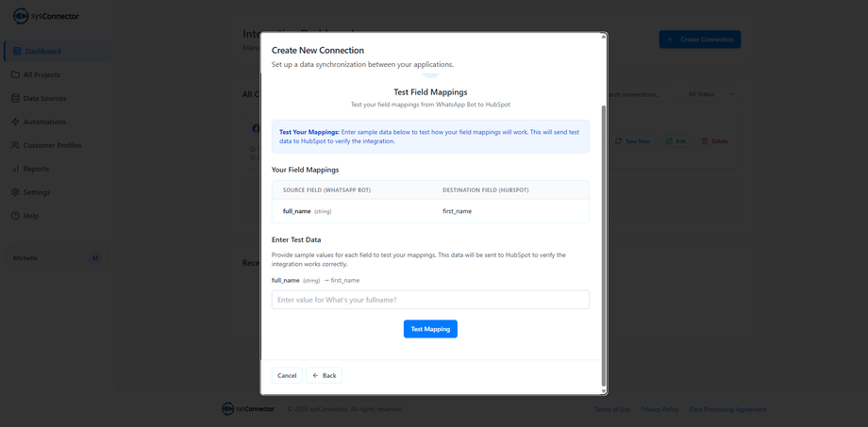Viewport: 868px width, 427px height.
Task: Click the Dashboard grid icon in sidebar
Action: tap(16, 51)
